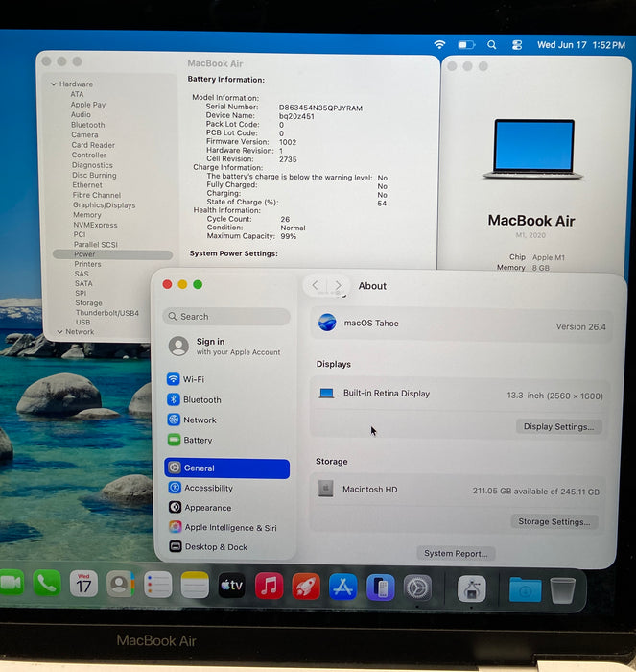This screenshot has height=672, width=636.
Task: Select ATA in System Information sidebar
Action: pyautogui.click(x=77, y=94)
